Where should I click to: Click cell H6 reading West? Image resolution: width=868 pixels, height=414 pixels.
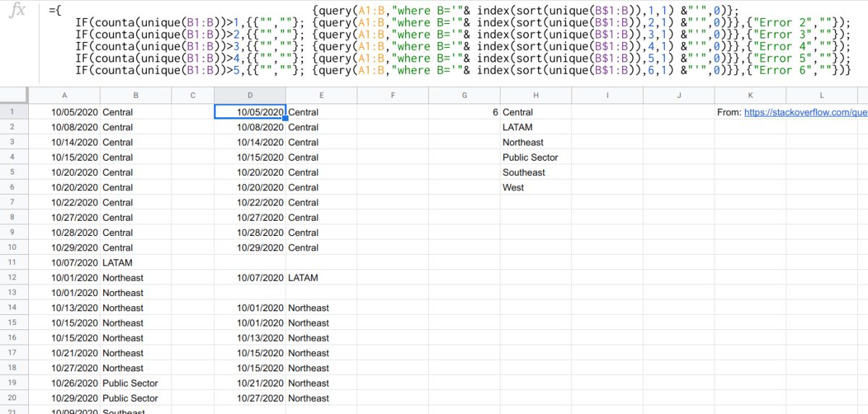pos(537,187)
